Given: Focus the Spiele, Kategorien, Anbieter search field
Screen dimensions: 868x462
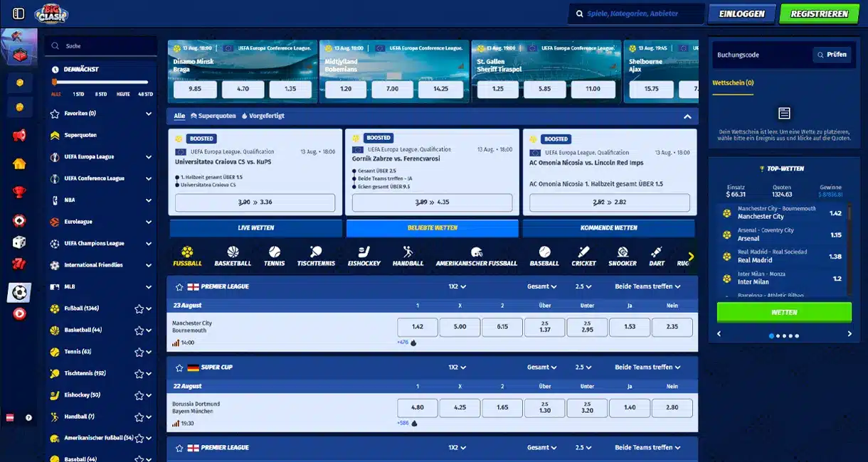Looking at the screenshot, I should 636,14.
